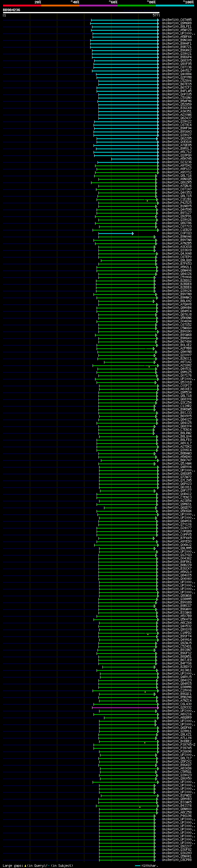197x868 pixels.
Task: Select the UniRef100_A7QNJ6 label
Action: pyautogui.click(x=177, y=186)
